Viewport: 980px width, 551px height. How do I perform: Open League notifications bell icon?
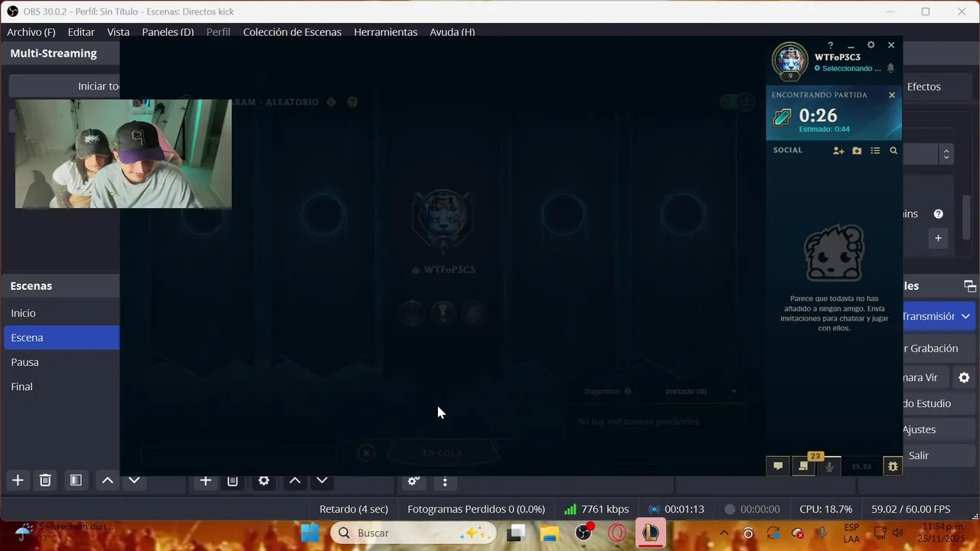click(890, 68)
